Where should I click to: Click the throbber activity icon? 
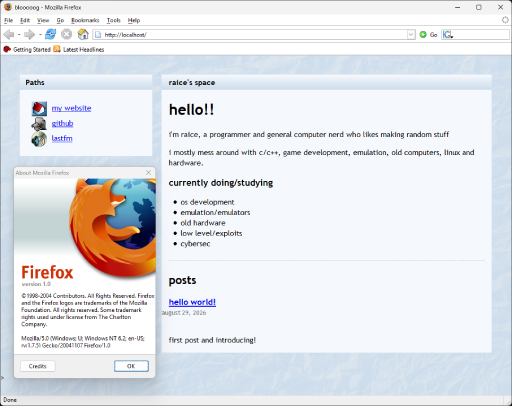tap(505, 20)
